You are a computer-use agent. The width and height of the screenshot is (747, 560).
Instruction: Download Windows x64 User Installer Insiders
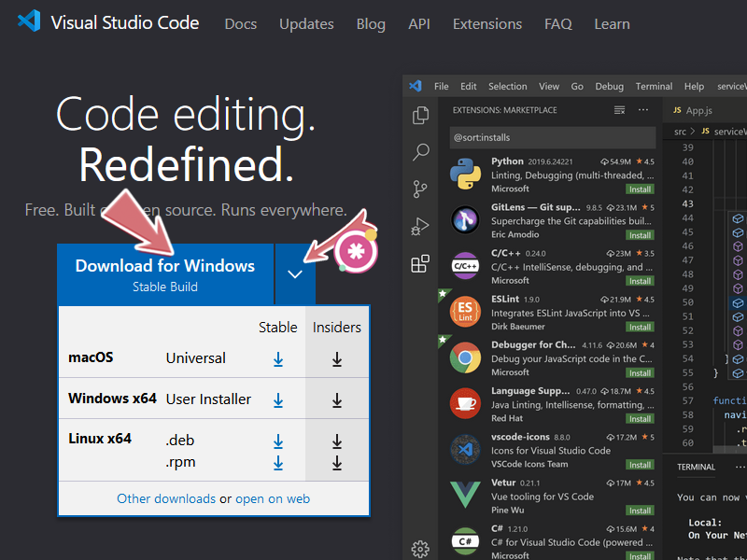coord(337,401)
